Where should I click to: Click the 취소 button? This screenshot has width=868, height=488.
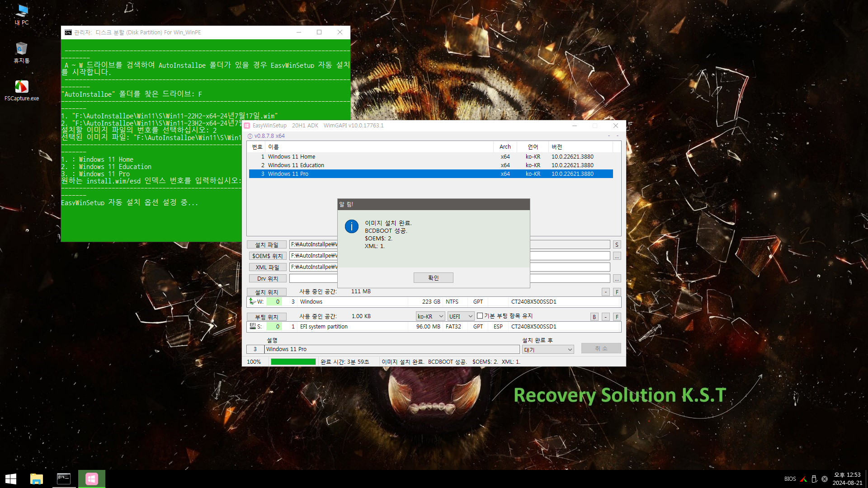(x=601, y=348)
